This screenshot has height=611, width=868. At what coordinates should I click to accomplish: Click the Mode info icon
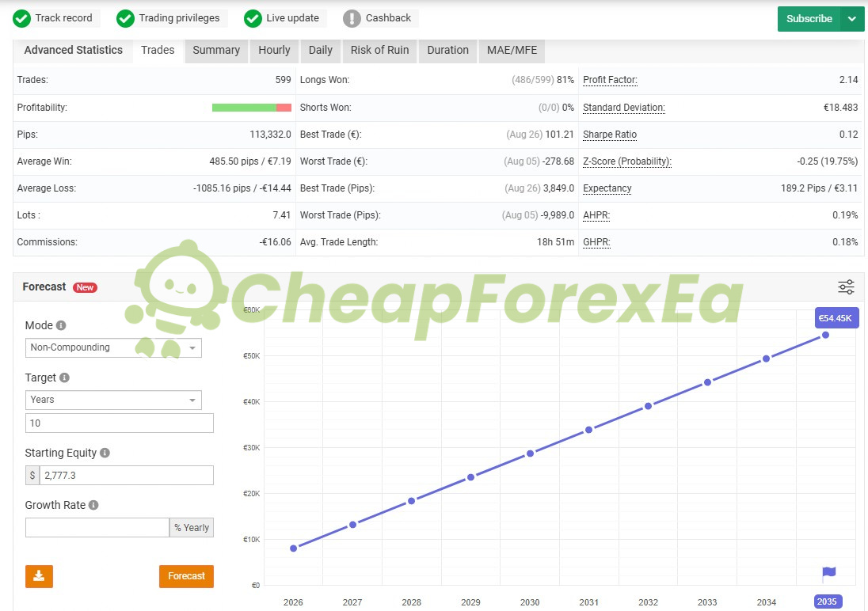61,325
